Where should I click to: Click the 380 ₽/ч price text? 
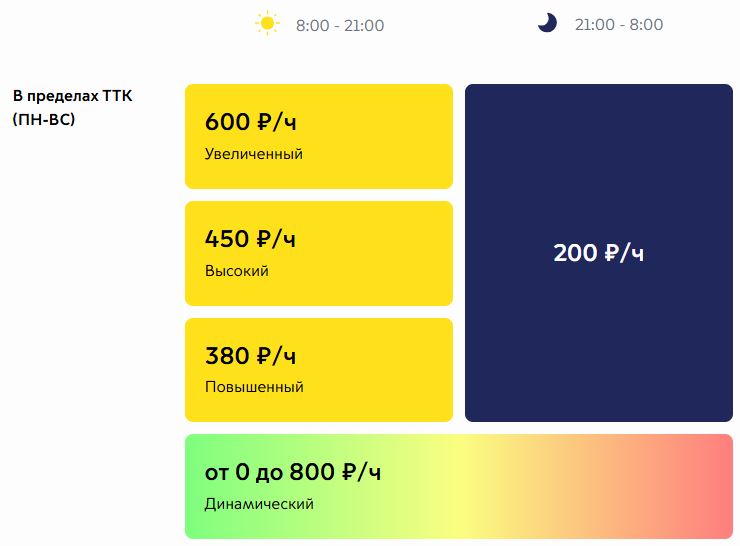click(251, 356)
